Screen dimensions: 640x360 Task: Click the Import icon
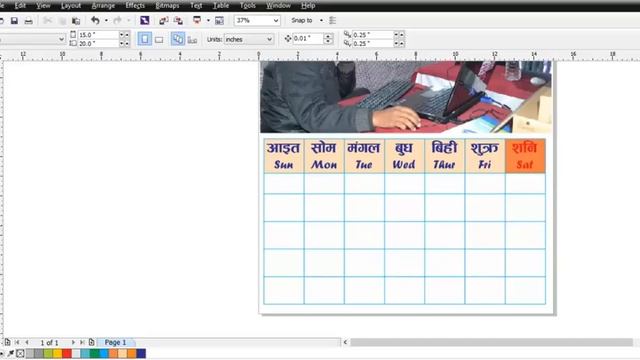point(164,20)
